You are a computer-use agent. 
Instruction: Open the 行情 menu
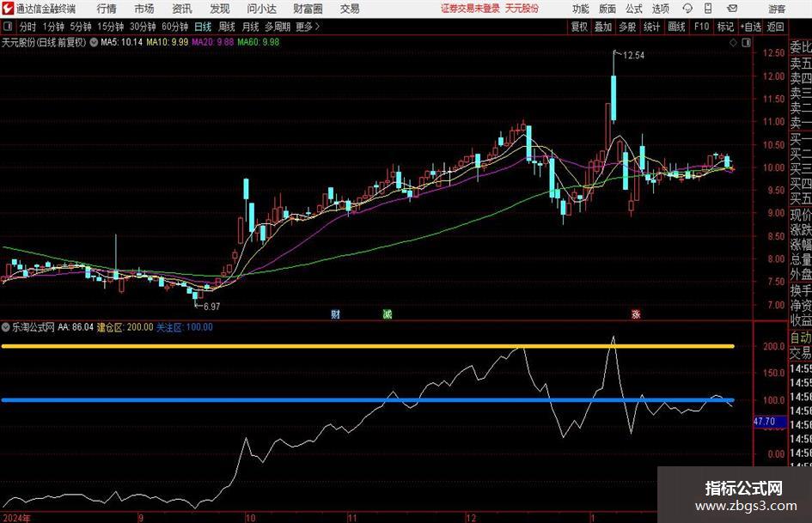point(107,9)
